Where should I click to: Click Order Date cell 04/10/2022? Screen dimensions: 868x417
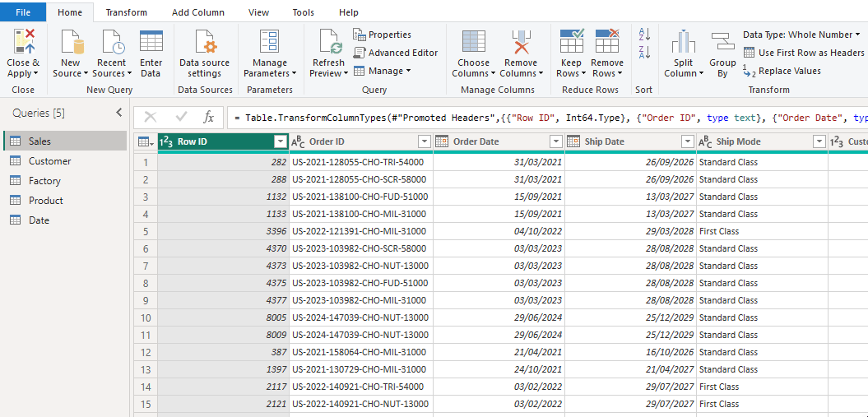click(499, 231)
